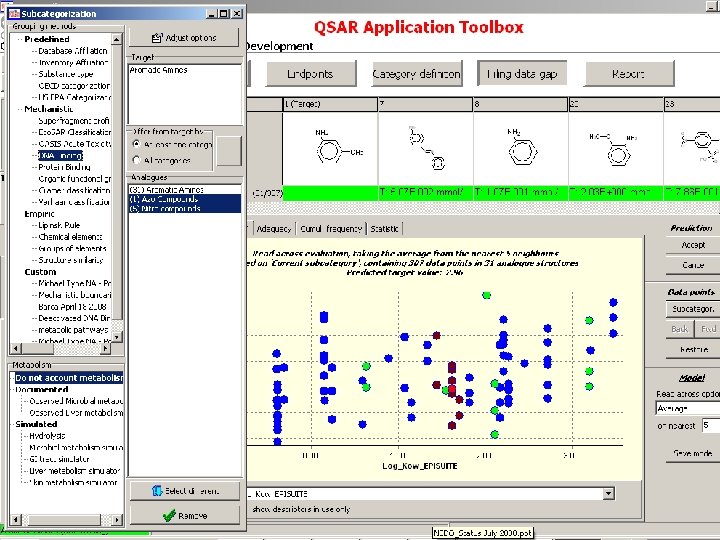This screenshot has width=720, height=540.
Task: Select Groups of elements method
Action: pos(72,248)
